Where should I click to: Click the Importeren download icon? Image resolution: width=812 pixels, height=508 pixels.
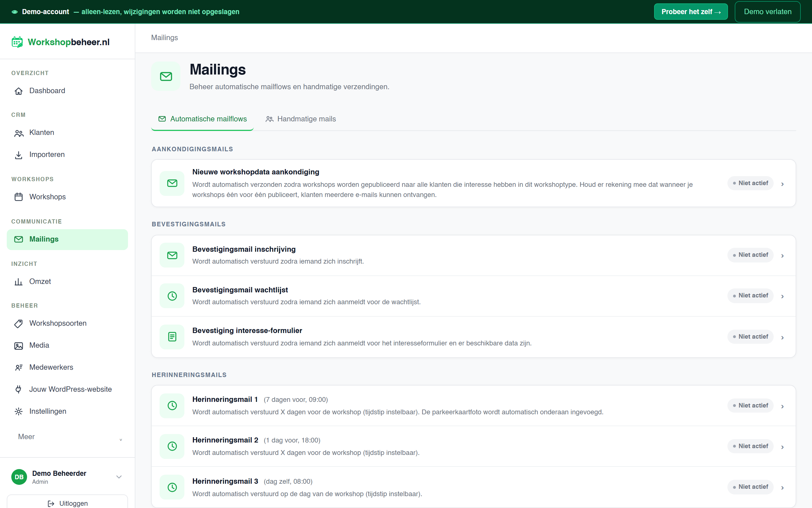18,155
